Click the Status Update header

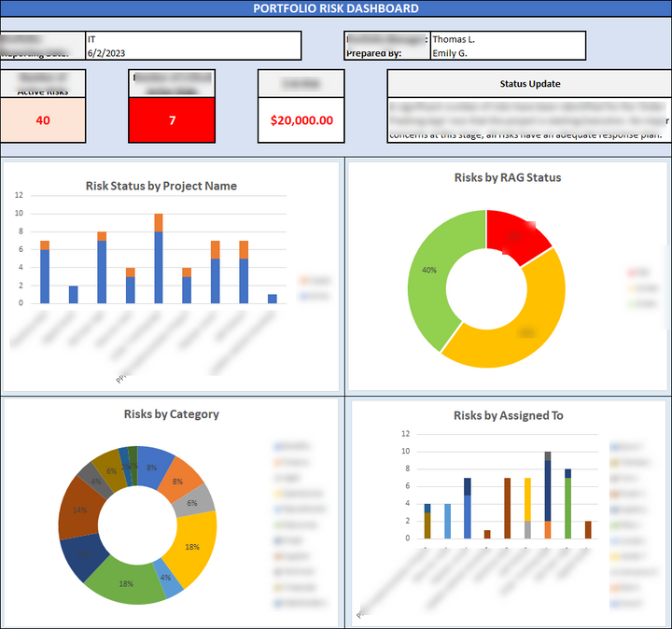tap(530, 83)
